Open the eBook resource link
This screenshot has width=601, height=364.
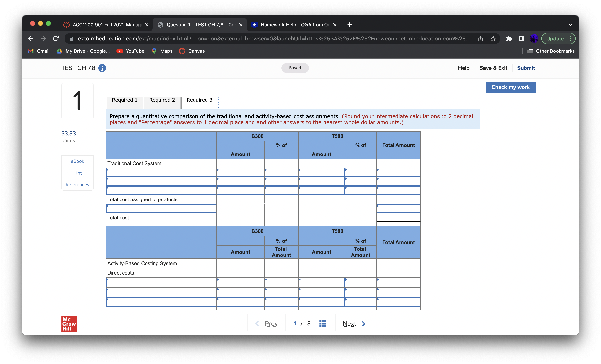77,161
